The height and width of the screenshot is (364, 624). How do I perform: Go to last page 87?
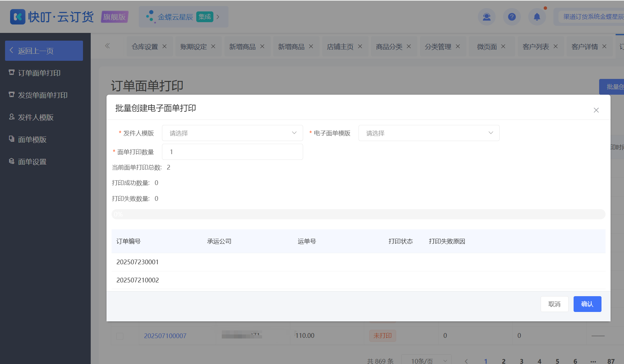pos(611,361)
